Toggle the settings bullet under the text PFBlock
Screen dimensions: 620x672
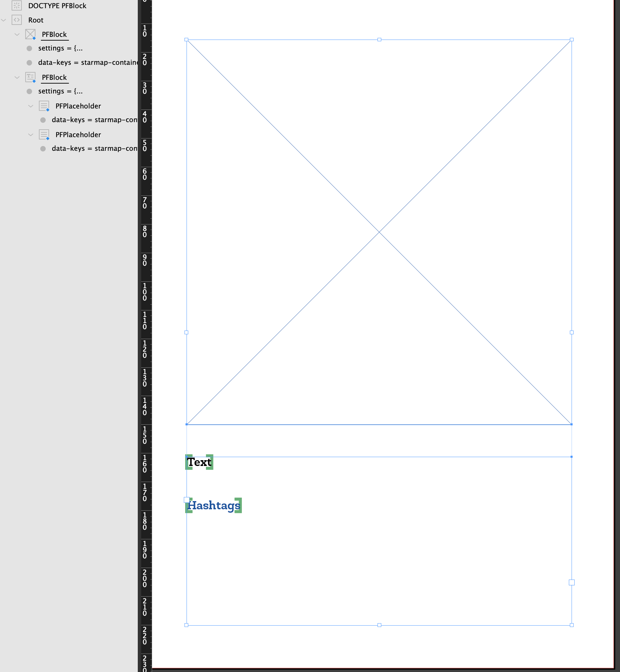29,91
